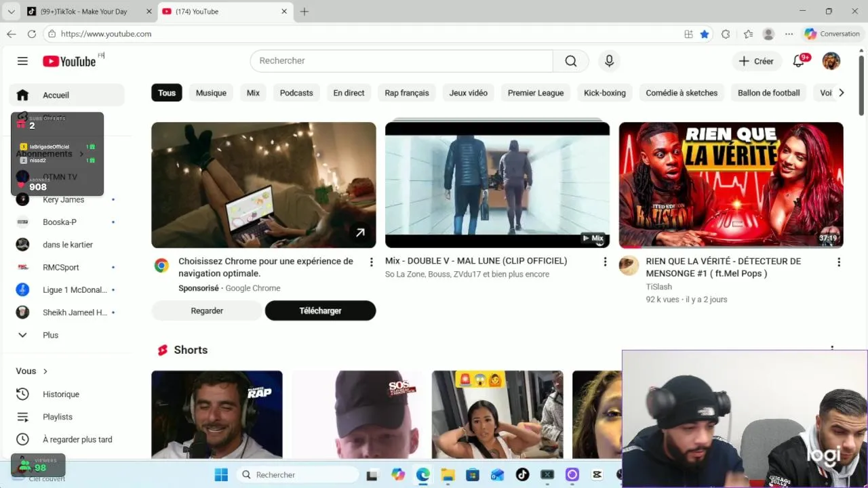Open the Windows Start menu
Screen dimensions: 868x488
[x=221, y=474]
